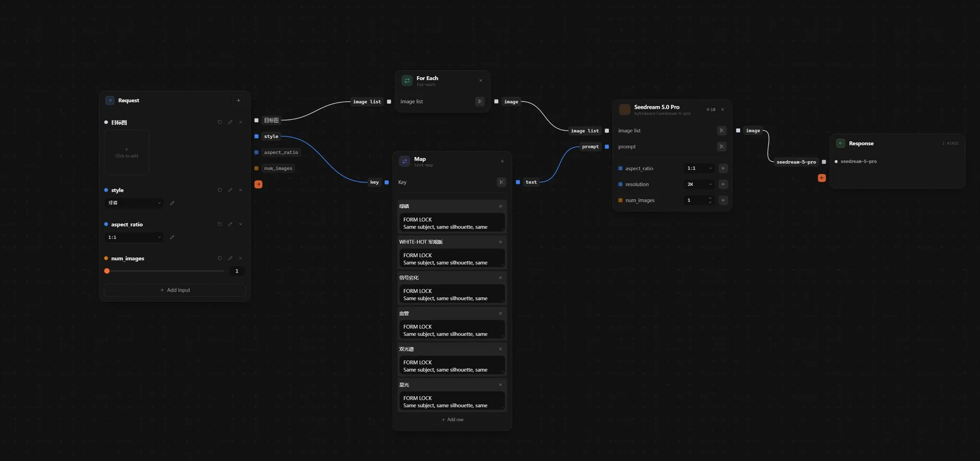This screenshot has width=980, height=461.
Task: Unlink the image list input in For Each
Action: [480, 102]
